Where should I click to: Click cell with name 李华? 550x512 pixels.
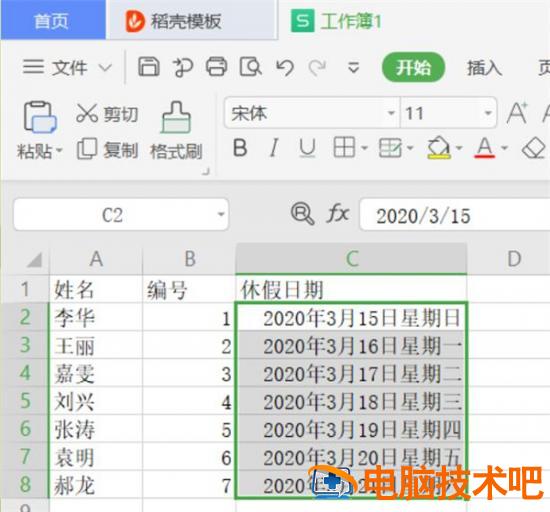[96, 317]
